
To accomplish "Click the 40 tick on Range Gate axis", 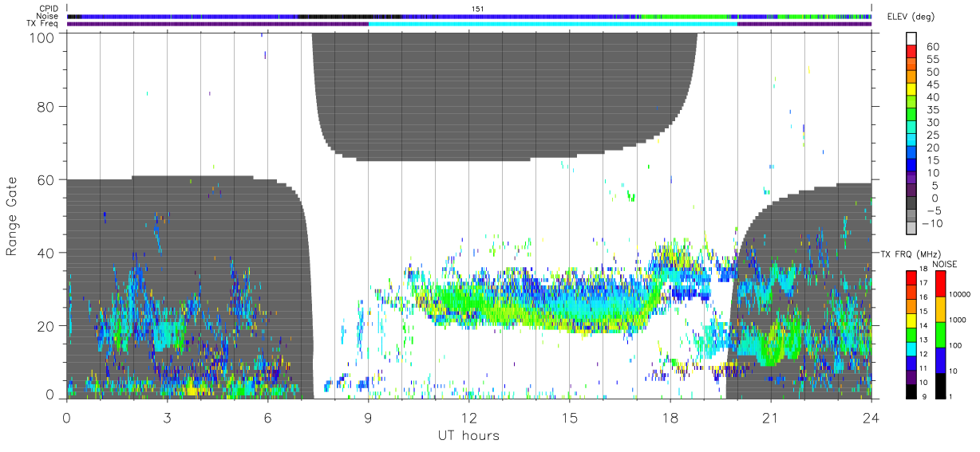I will point(45,254).
